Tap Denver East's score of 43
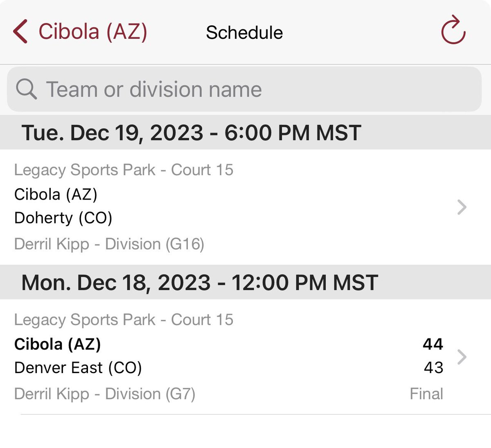 (x=433, y=368)
